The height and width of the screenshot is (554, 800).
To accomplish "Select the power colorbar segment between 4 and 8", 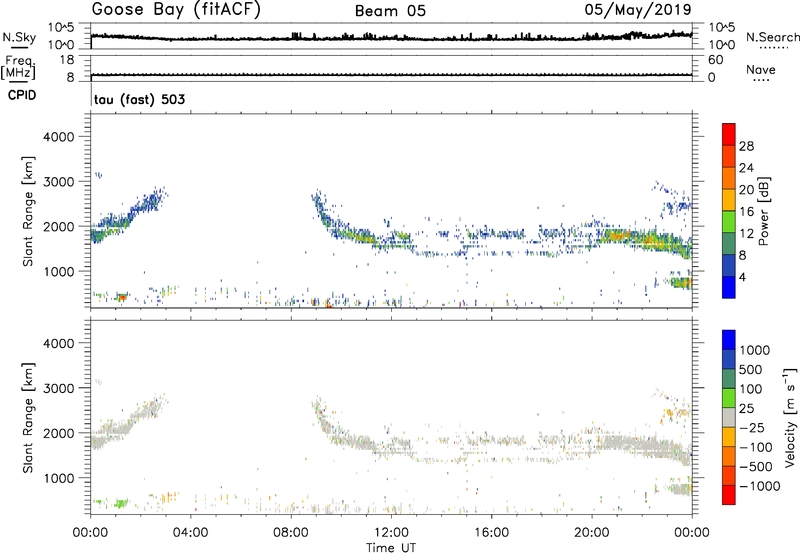I will click(729, 266).
